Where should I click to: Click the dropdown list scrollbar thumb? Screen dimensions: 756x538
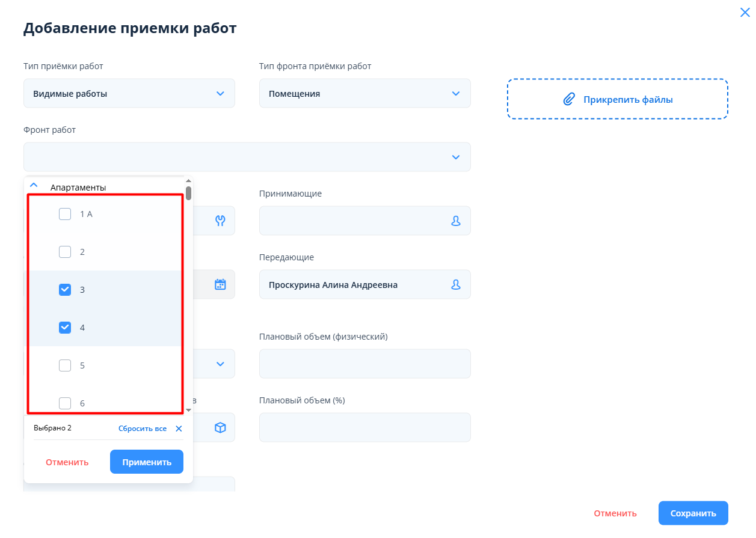188,193
